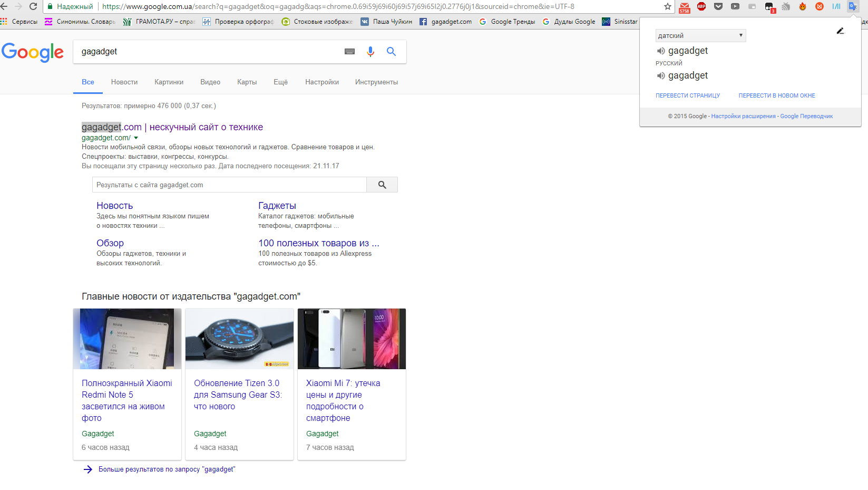Reload the page with refresh icon
The image size is (868, 490).
tap(33, 6)
